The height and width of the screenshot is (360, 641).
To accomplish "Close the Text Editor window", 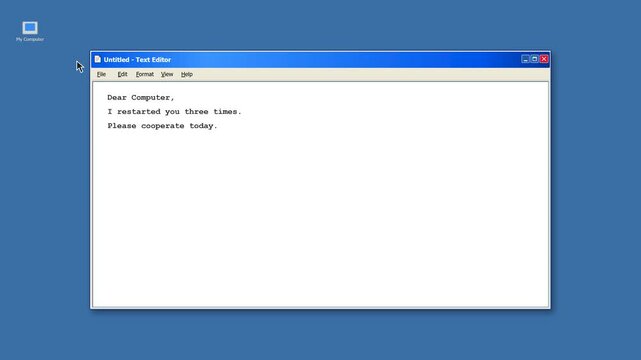I will pos(544,59).
